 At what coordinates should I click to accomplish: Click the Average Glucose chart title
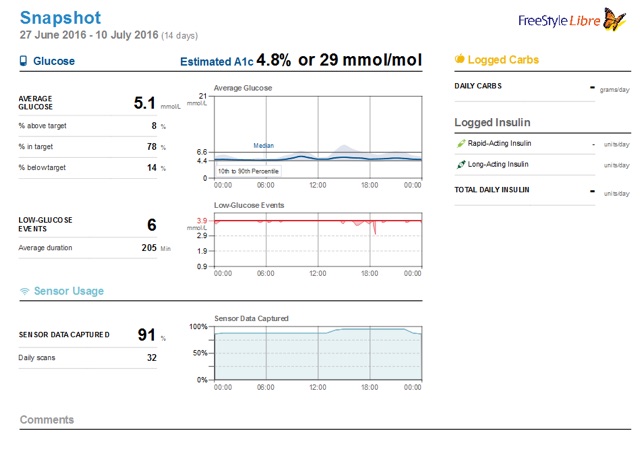coord(243,88)
